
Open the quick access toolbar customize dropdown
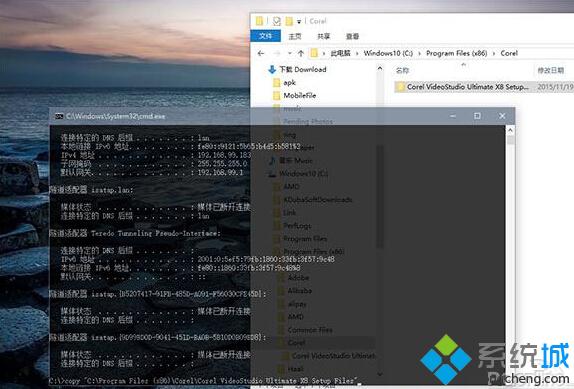point(299,22)
